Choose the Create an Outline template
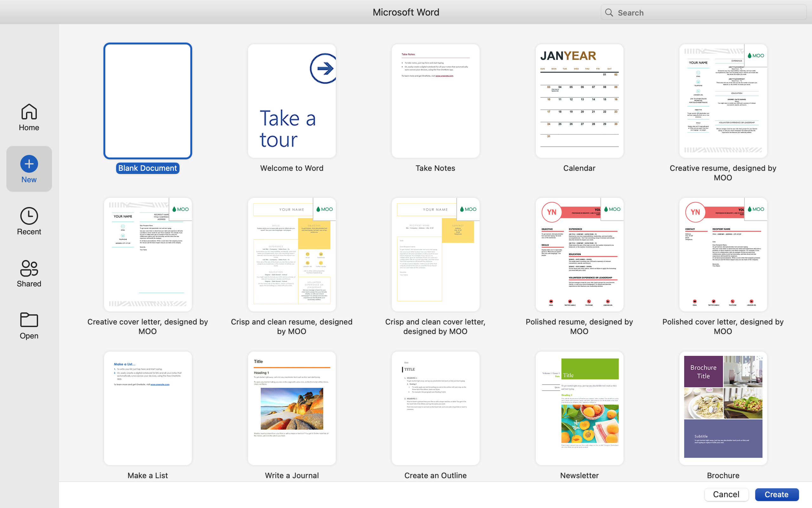The width and height of the screenshot is (812, 508). 435,408
